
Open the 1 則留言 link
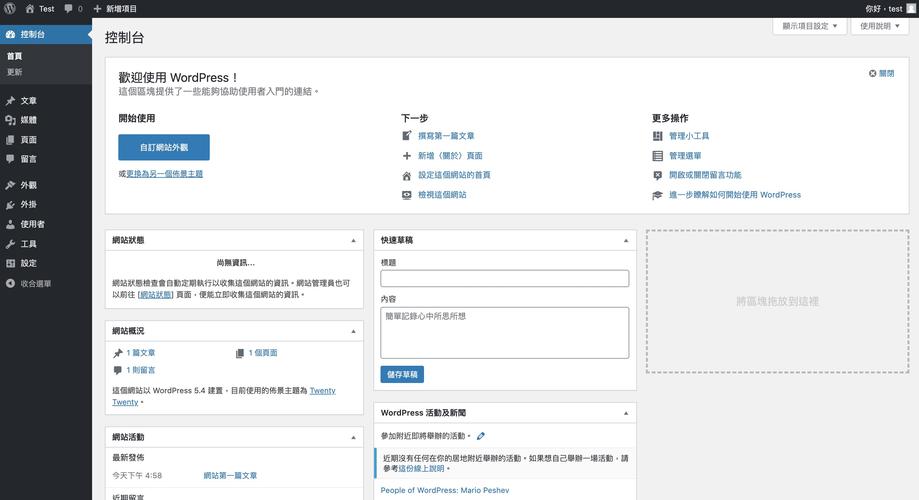coord(141,370)
